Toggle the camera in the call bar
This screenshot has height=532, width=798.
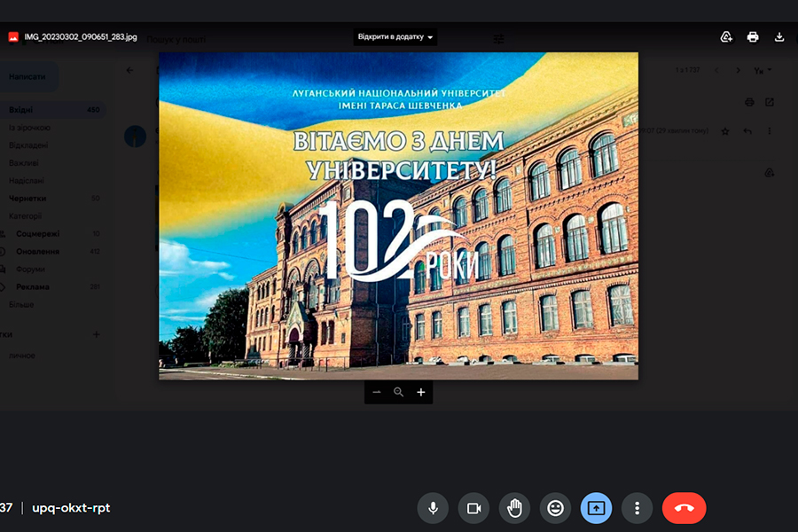[x=473, y=508]
